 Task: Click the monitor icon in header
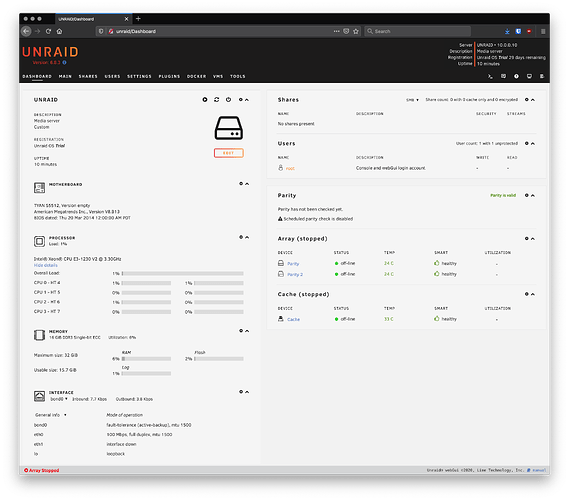pyautogui.click(x=529, y=76)
